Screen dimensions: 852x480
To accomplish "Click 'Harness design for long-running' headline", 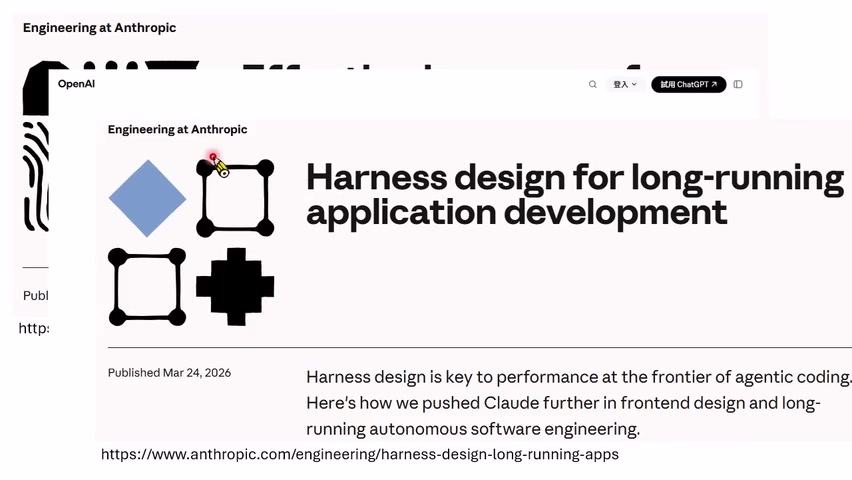I will pyautogui.click(x=575, y=195).
